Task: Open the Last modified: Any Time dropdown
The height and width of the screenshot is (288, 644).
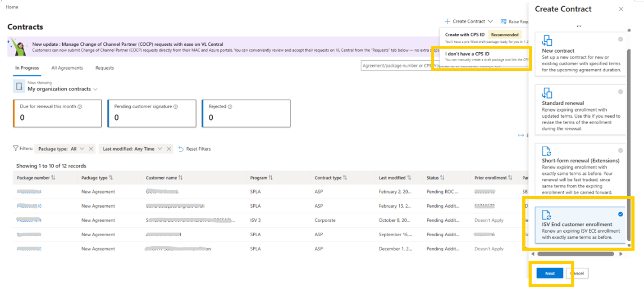Action: point(132,149)
